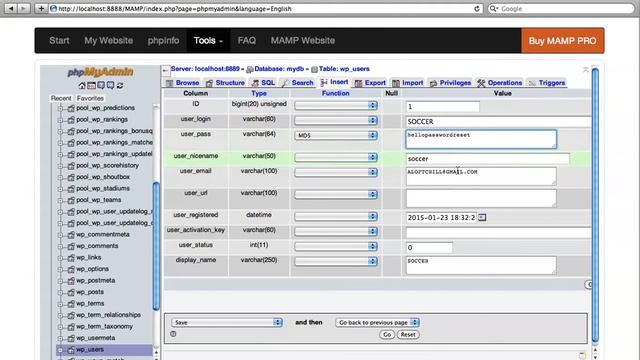
Task: Click Database: mydb breadcrumb link
Action: pyautogui.click(x=279, y=69)
